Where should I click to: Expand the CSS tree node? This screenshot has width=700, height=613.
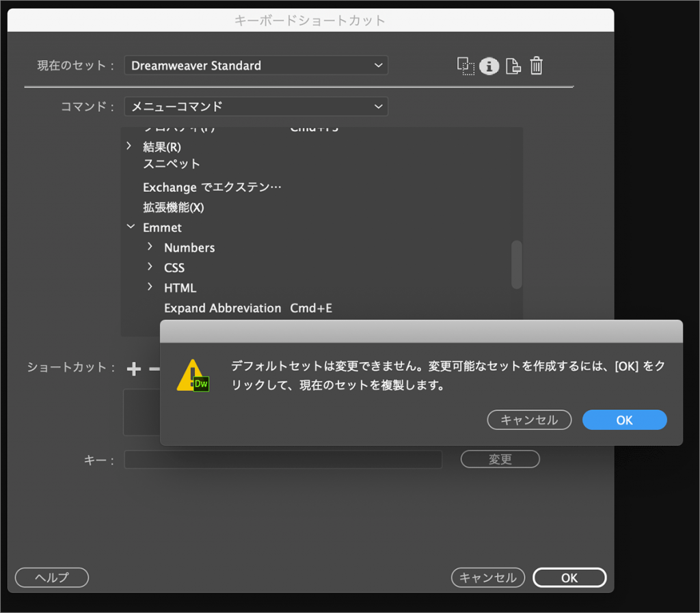click(x=150, y=267)
